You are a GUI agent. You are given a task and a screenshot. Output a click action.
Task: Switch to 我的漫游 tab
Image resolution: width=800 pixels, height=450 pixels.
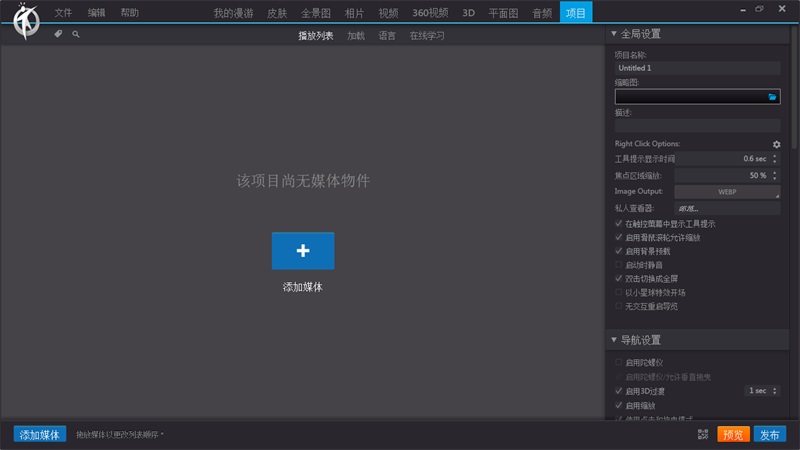[233, 13]
